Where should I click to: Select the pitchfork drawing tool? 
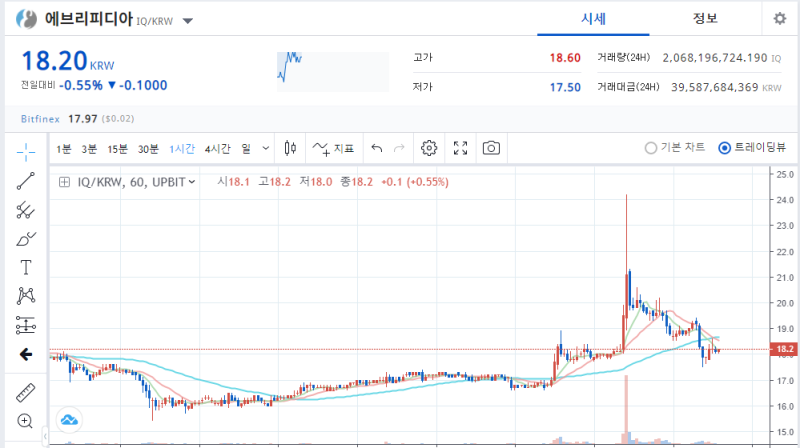pyautogui.click(x=26, y=210)
